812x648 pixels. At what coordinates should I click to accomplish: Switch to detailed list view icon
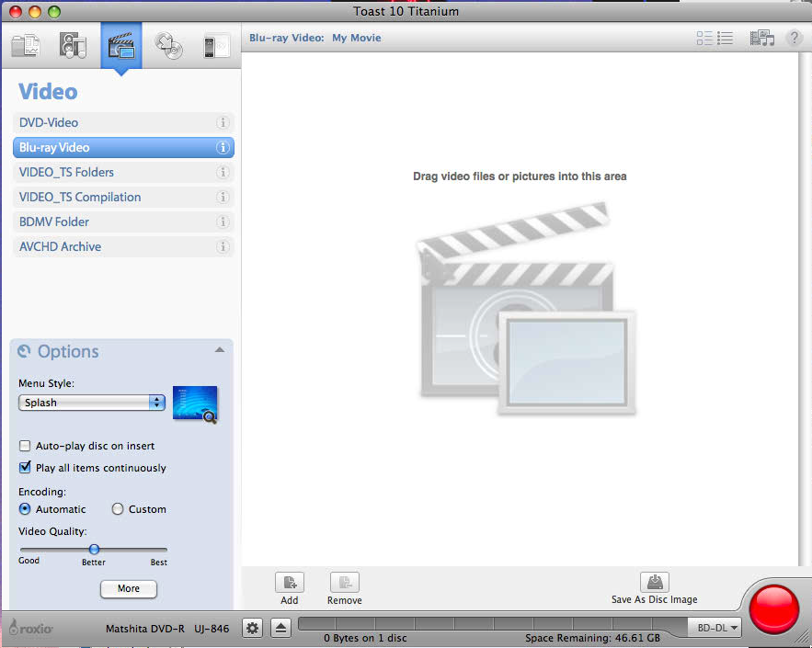[x=704, y=38]
